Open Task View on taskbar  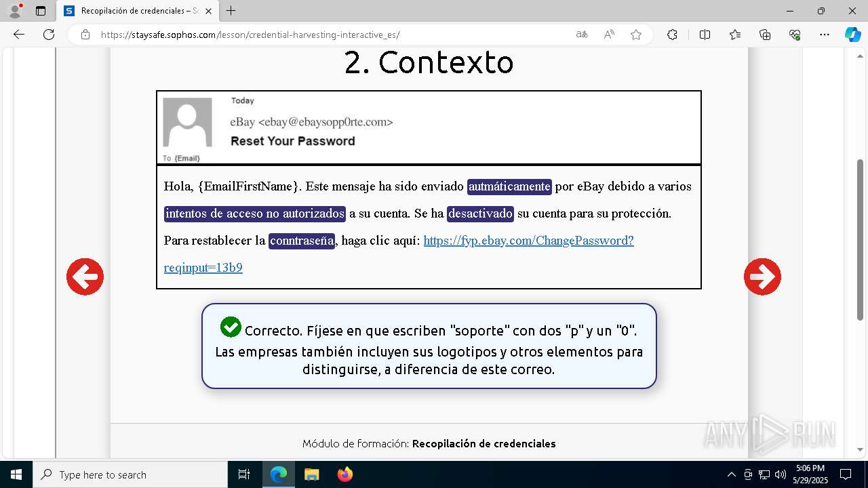pyautogui.click(x=244, y=474)
